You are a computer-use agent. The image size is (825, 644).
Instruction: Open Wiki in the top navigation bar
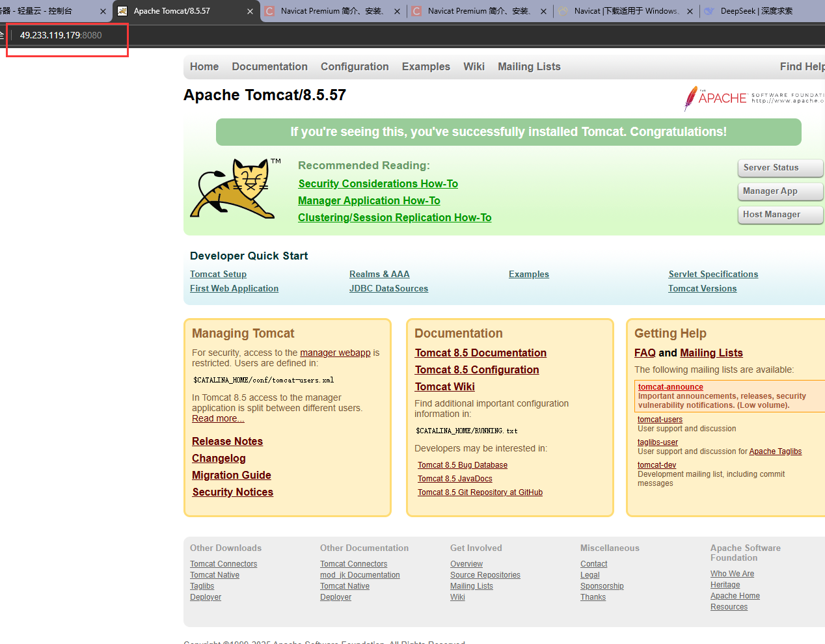coord(474,66)
